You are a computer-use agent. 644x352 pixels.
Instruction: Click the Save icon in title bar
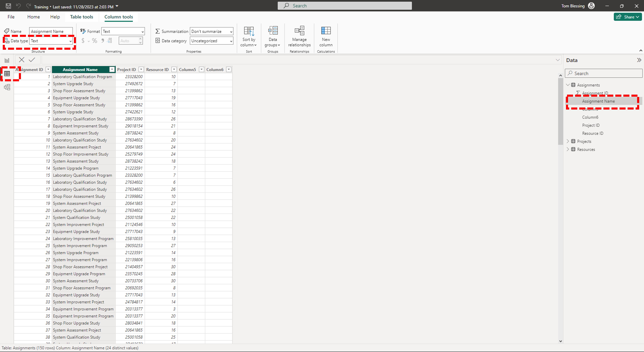pos(8,6)
